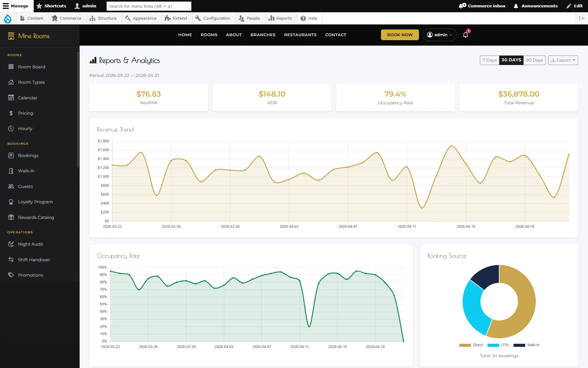Switch period to 90 Days
The width and height of the screenshot is (588, 368).
click(534, 60)
